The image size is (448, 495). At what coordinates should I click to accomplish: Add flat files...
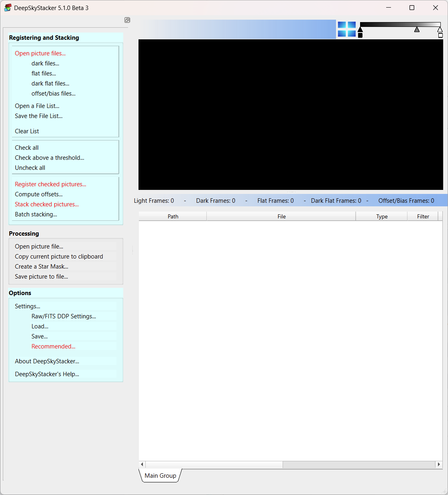(x=44, y=73)
